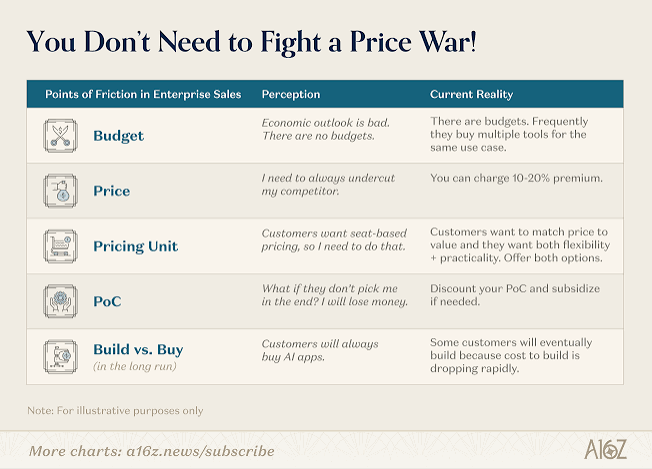Click the Price row label
The height and width of the screenshot is (469, 652).
[111, 191]
